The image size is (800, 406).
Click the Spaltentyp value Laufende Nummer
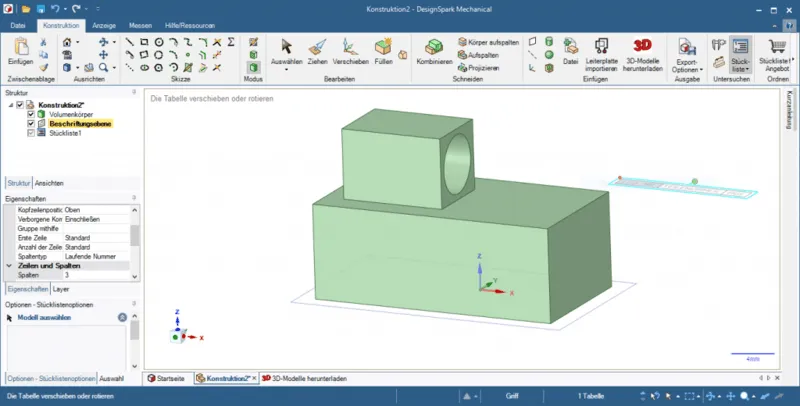96,257
